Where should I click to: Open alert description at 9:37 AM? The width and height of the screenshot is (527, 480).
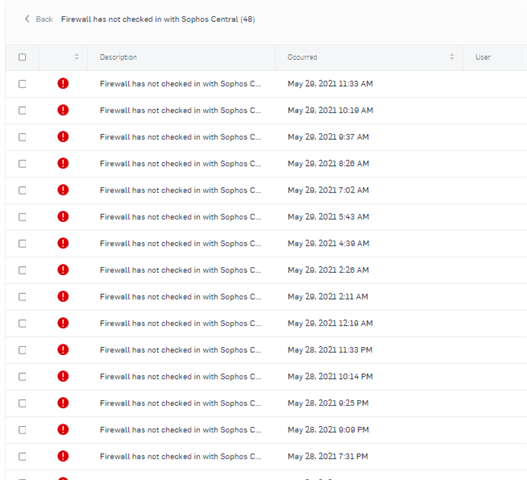coord(180,137)
